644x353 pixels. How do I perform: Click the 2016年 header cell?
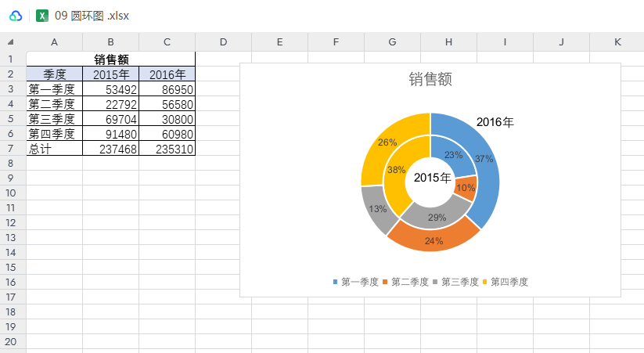(x=167, y=74)
